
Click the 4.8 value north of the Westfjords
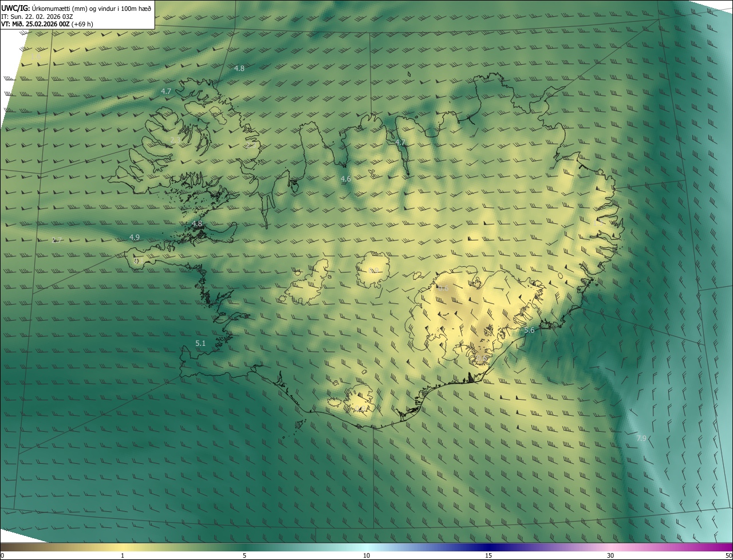(x=239, y=68)
